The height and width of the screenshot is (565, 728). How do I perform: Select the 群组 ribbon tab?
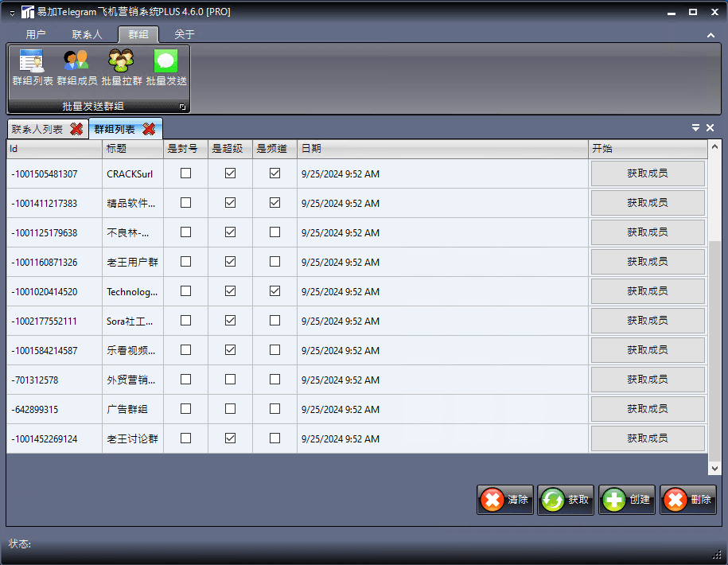tap(138, 34)
